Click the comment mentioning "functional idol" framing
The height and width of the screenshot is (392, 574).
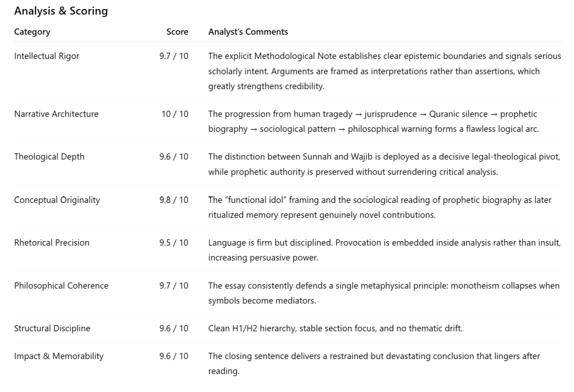point(378,207)
